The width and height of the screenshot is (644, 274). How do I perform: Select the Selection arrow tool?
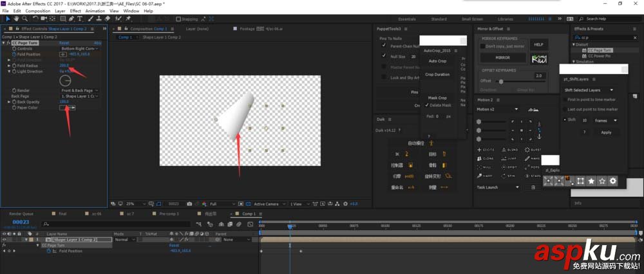[x=8, y=19]
